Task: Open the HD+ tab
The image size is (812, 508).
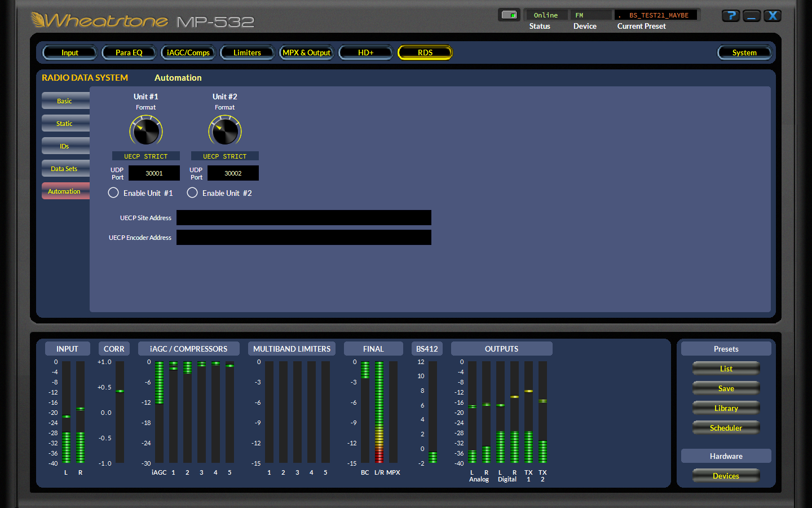Action: click(365, 52)
